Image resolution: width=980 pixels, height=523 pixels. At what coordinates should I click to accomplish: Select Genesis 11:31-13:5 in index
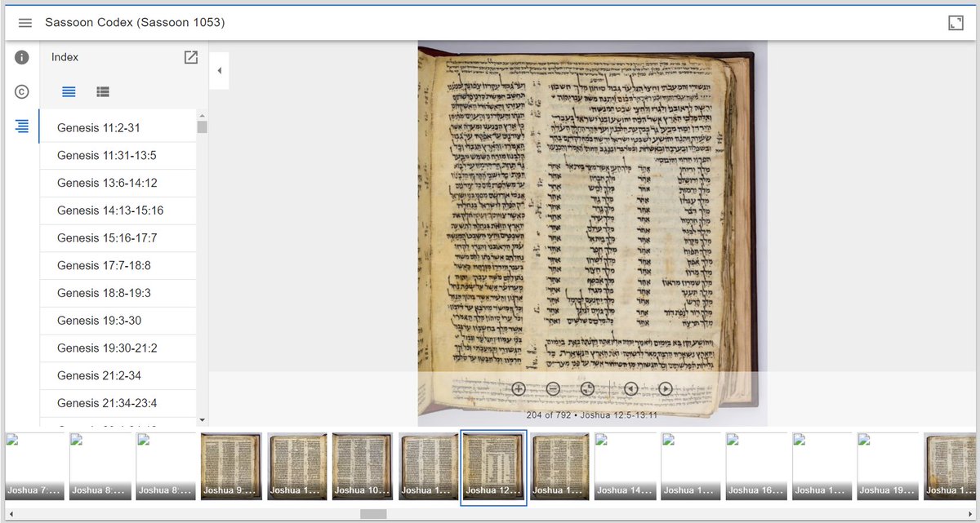pos(118,156)
